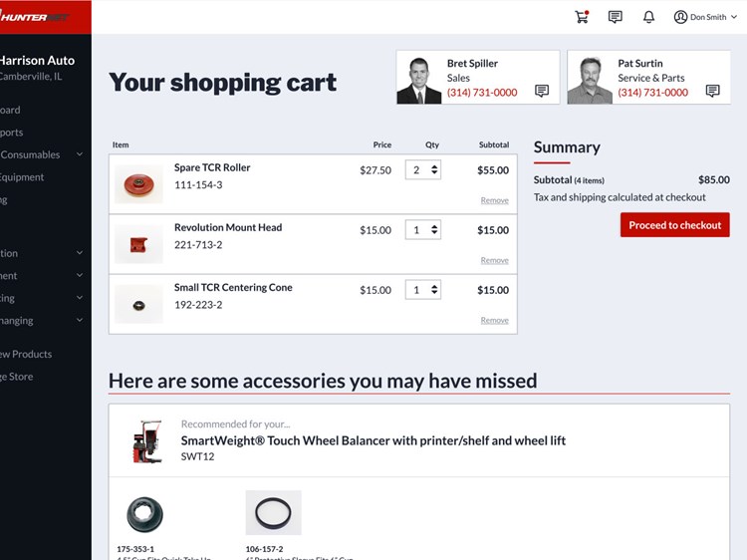Click the Revolution Mount Head product image
The width and height of the screenshot is (747, 560).
[138, 244]
